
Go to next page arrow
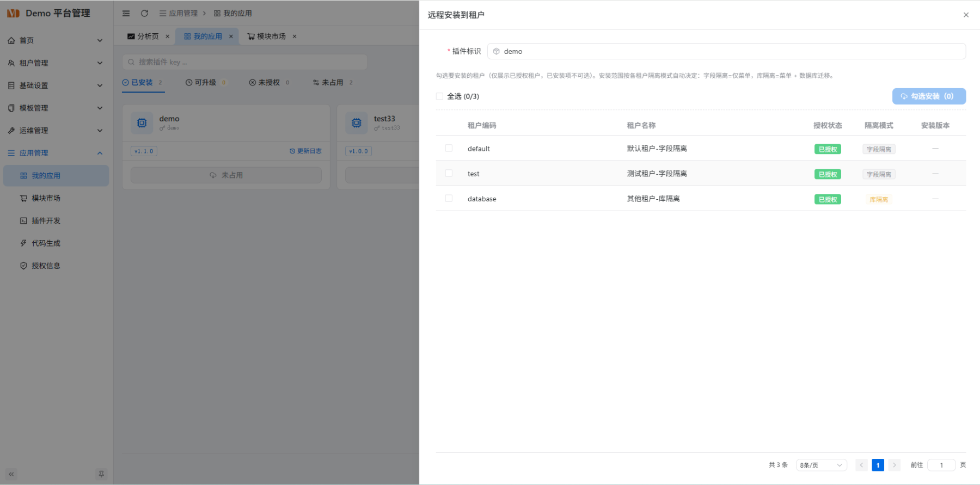click(x=894, y=465)
